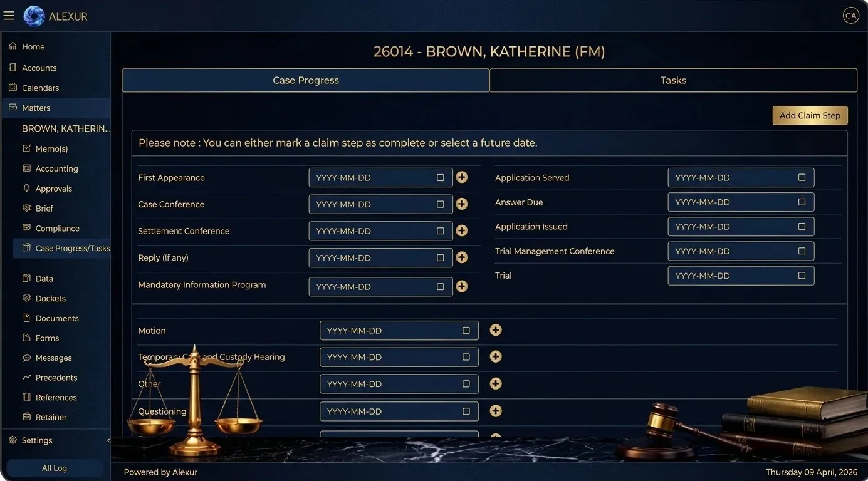Click the Alexur globe logo
The height and width of the screenshot is (481, 868).
click(34, 16)
